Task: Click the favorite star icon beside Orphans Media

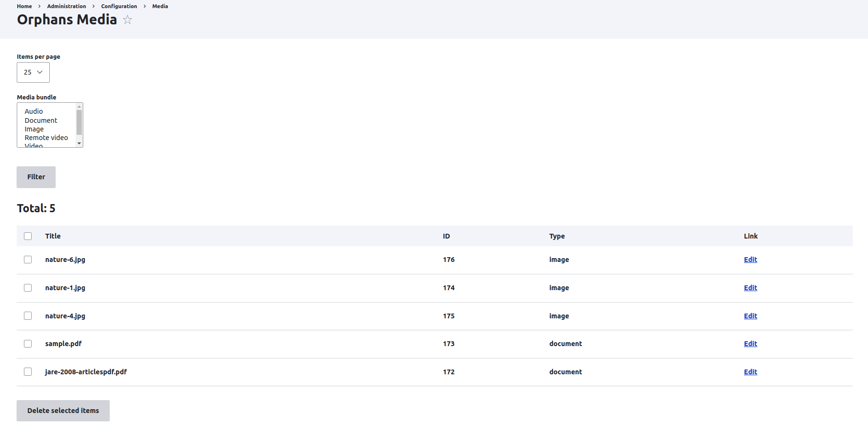Action: (x=127, y=20)
